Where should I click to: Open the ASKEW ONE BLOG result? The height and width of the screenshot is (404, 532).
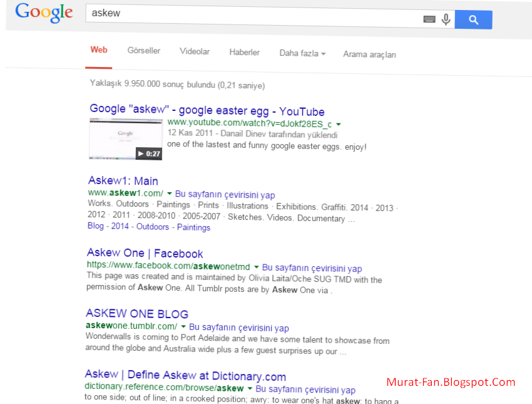click(x=137, y=313)
